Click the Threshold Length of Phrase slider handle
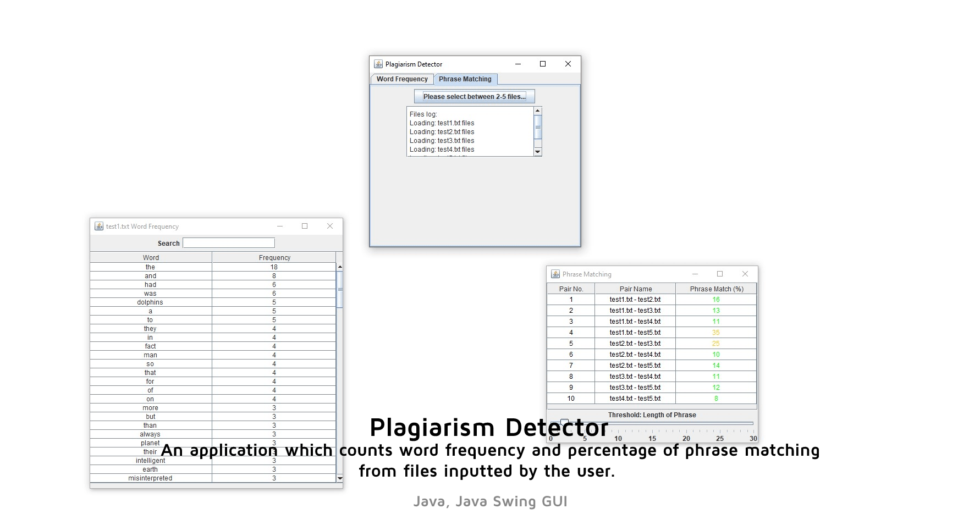 pos(564,422)
